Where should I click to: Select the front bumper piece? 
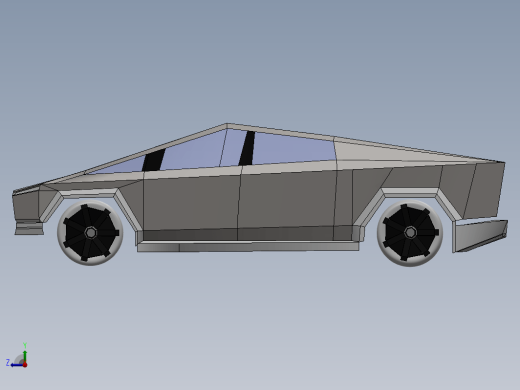tap(29, 228)
